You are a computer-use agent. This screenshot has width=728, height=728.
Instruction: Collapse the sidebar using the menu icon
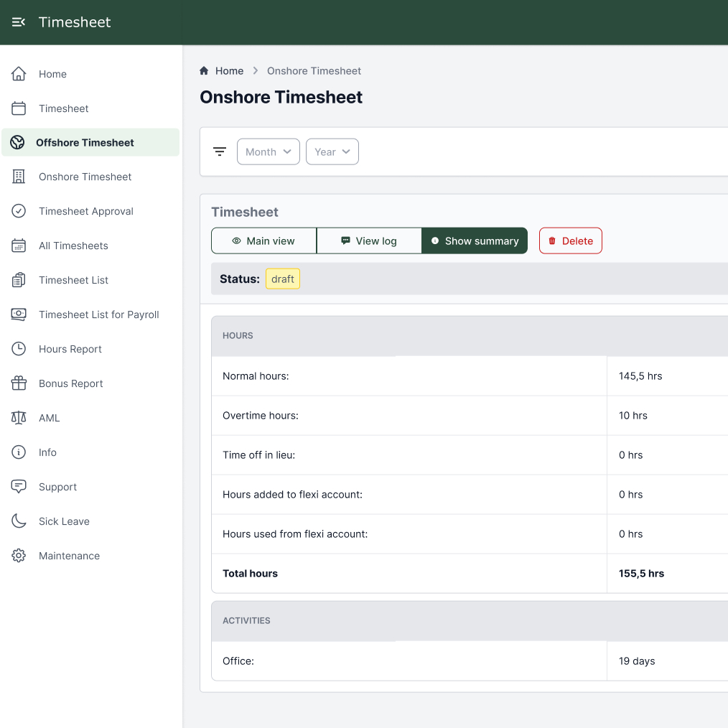pyautogui.click(x=19, y=22)
